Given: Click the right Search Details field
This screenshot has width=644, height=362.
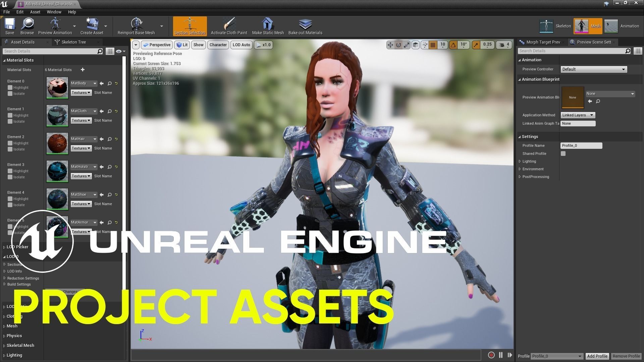Looking at the screenshot, I should pyautogui.click(x=574, y=51).
